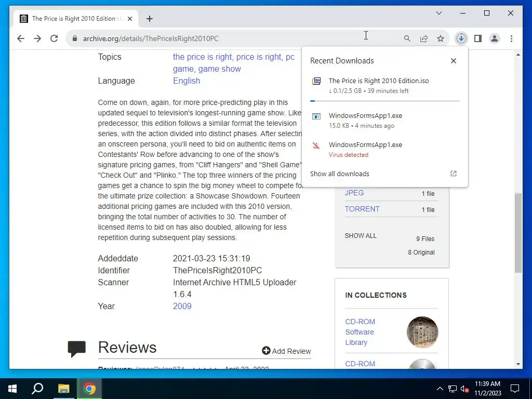Open Chrome three-dot menu
This screenshot has width=532, height=399.
[x=511, y=38]
